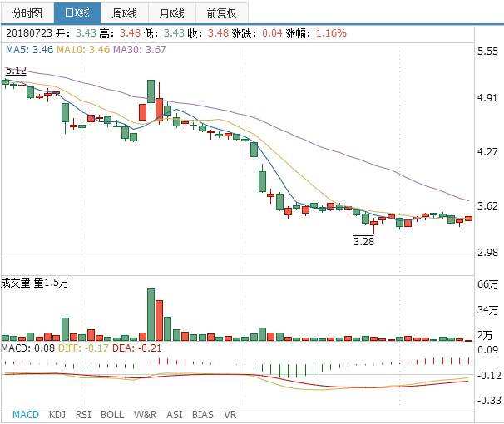Screen dimensions: 504x424
Task: Click the MA10 legend label
Action: click(x=83, y=50)
